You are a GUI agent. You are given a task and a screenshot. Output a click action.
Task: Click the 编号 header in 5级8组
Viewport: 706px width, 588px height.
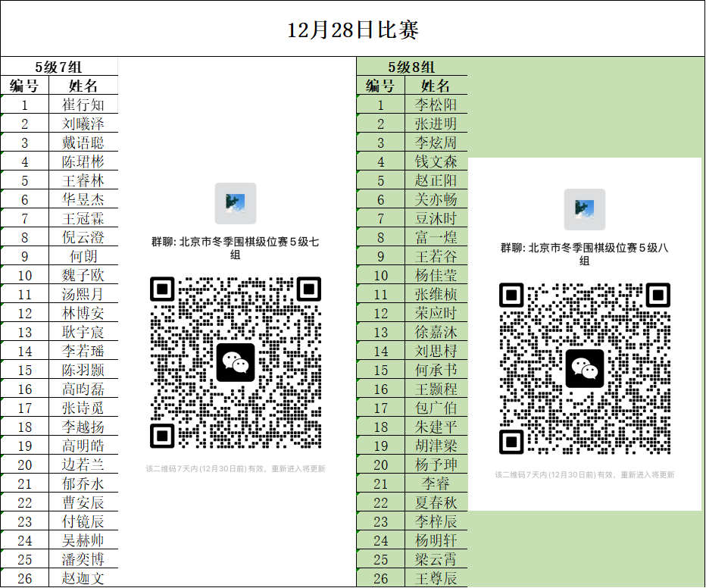click(380, 86)
